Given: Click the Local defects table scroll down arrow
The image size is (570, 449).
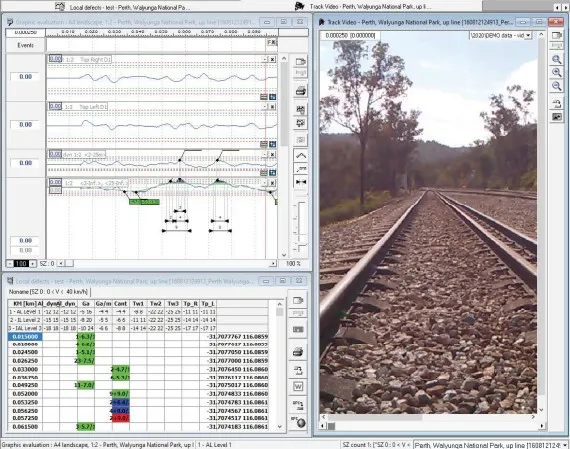Looking at the screenshot, I should [280, 426].
